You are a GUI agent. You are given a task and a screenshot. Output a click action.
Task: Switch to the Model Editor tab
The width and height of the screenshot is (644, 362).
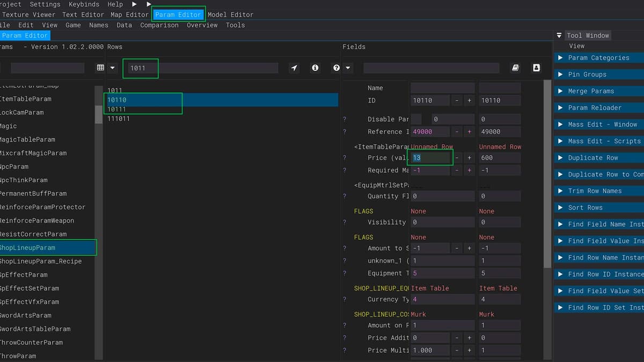[230, 14]
